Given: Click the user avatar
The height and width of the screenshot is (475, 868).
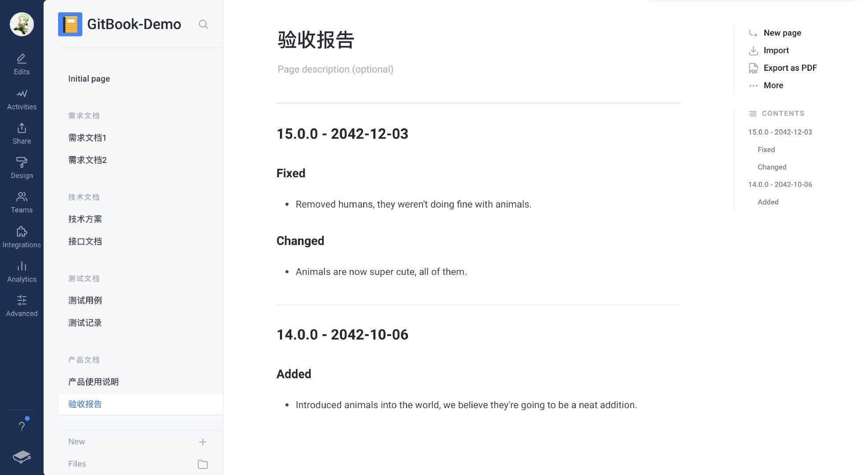Looking at the screenshot, I should point(22,24).
